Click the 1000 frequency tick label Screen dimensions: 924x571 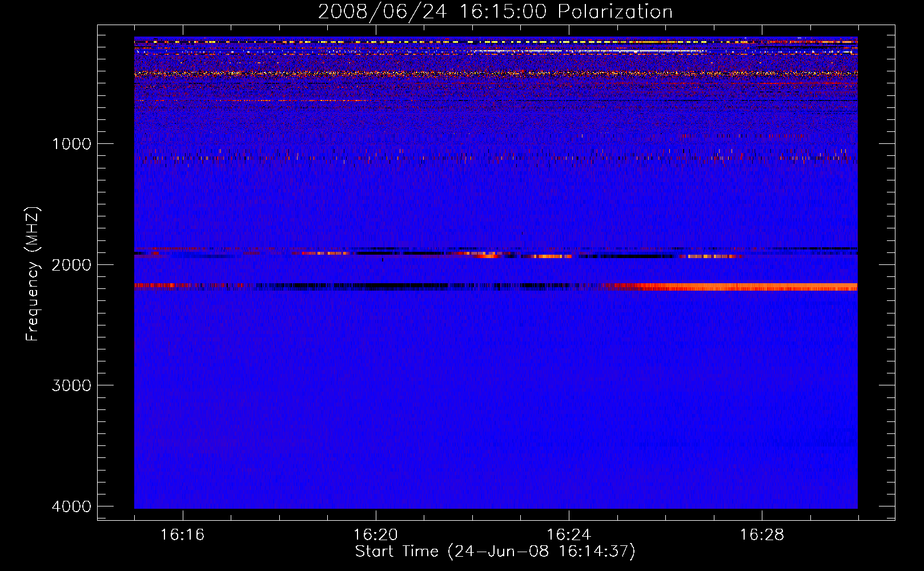pyautogui.click(x=71, y=143)
